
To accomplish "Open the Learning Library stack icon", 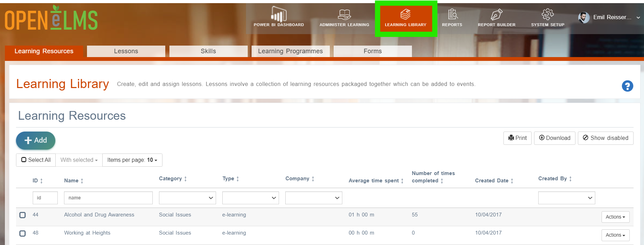I will point(406,14).
